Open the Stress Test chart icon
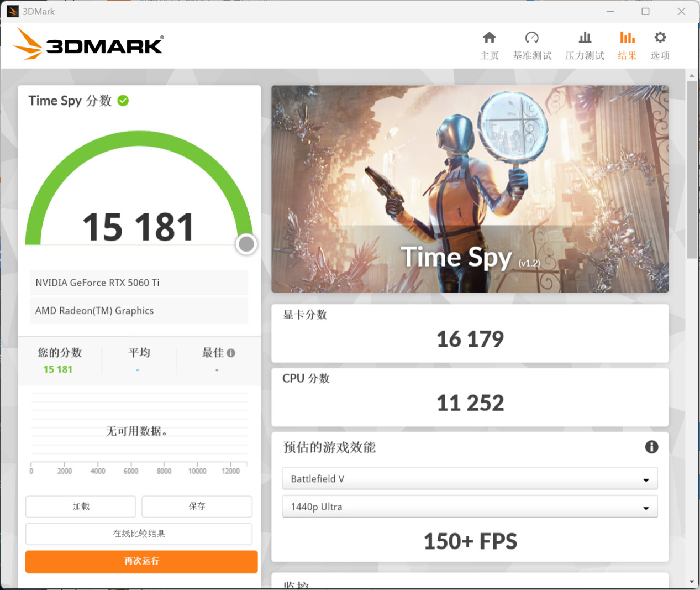The width and height of the screenshot is (700, 590). click(585, 38)
